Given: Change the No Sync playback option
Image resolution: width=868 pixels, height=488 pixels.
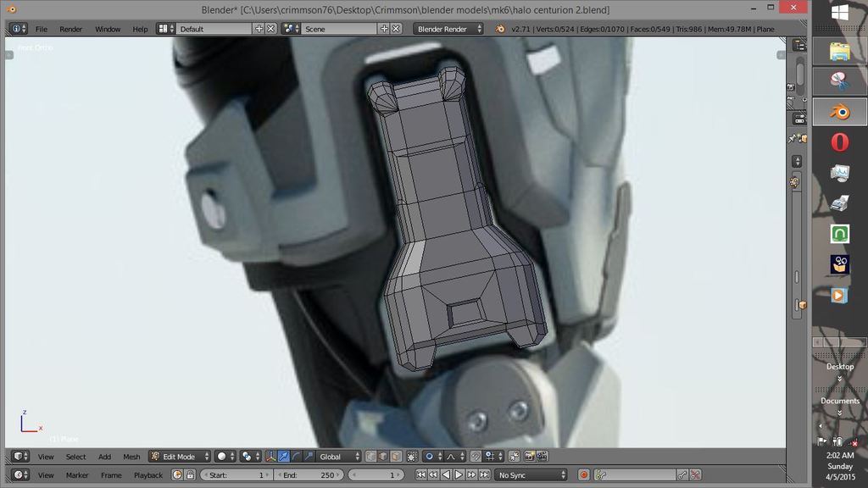Looking at the screenshot, I should pyautogui.click(x=531, y=475).
